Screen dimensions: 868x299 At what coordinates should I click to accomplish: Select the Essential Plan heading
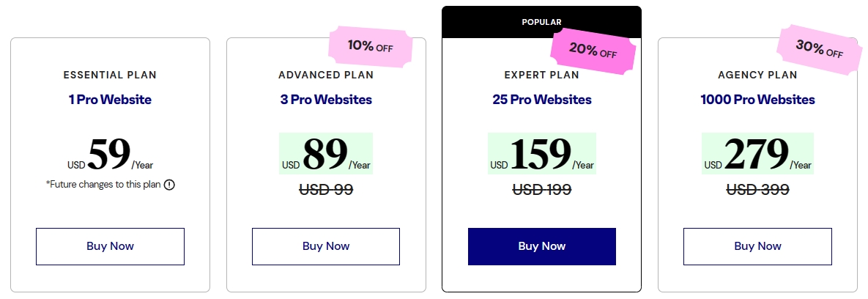(110, 75)
